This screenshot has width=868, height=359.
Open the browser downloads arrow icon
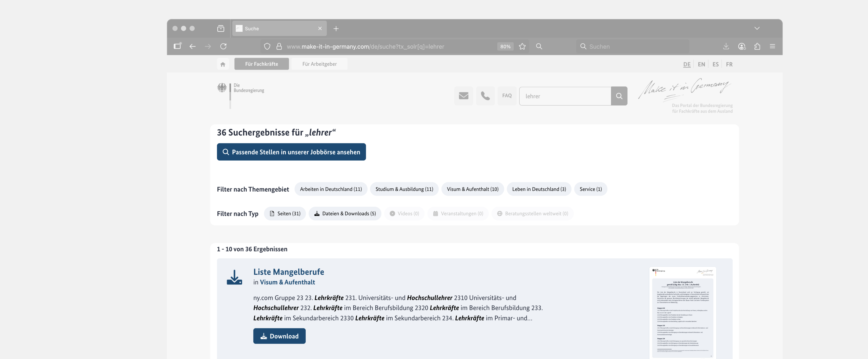[726, 46]
